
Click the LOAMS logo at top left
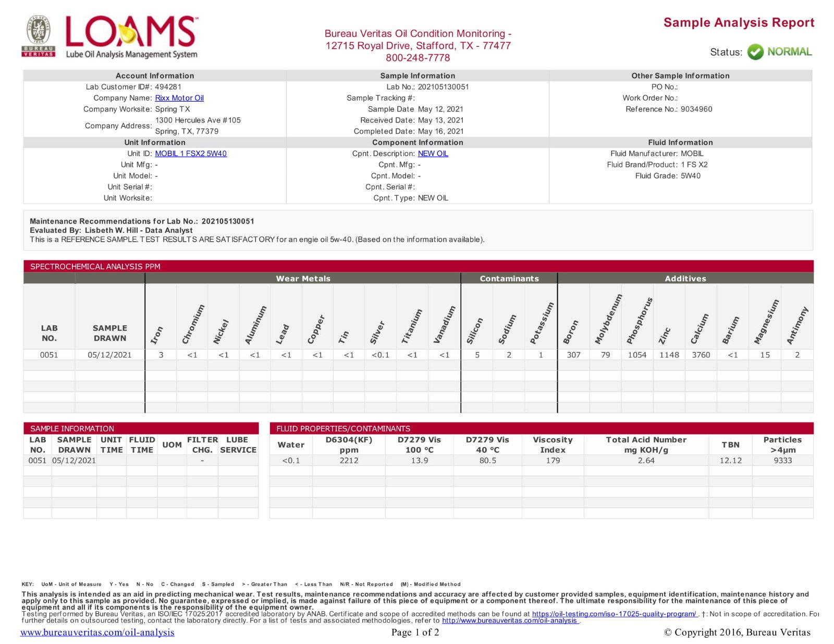(x=131, y=36)
